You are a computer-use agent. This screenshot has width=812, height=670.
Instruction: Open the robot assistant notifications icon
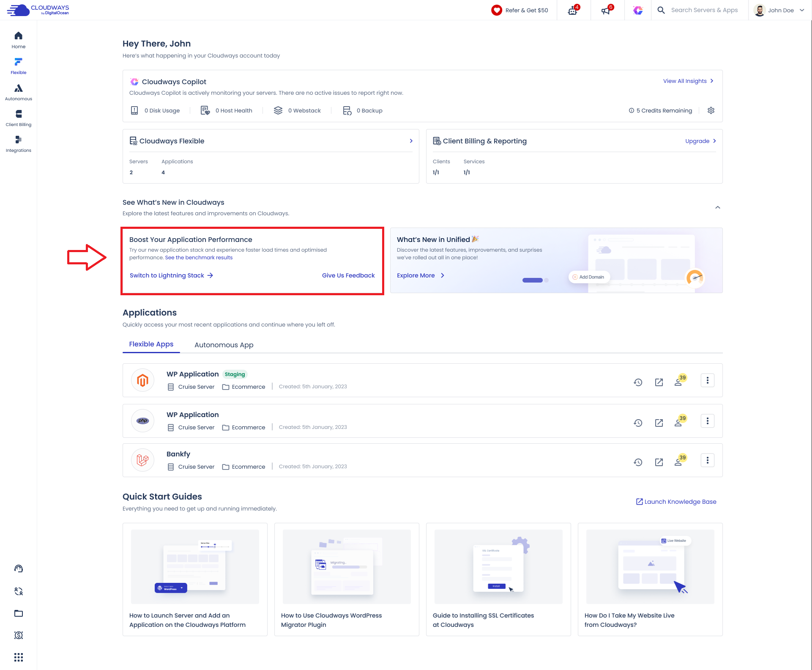point(573,10)
